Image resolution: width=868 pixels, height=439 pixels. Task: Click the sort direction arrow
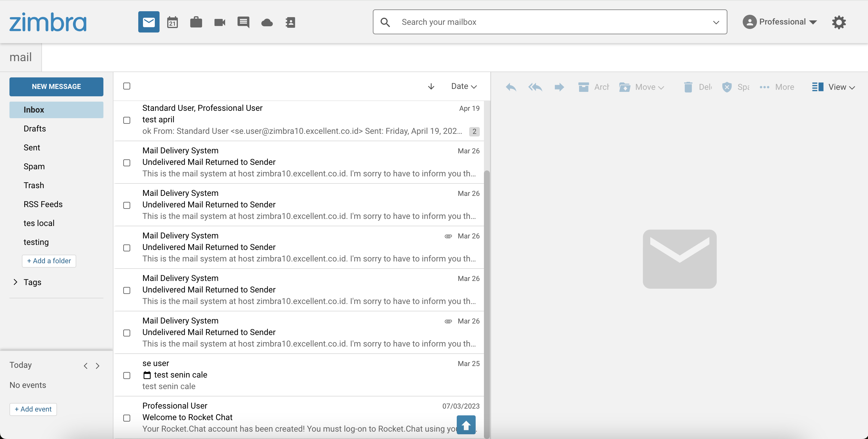[431, 87]
